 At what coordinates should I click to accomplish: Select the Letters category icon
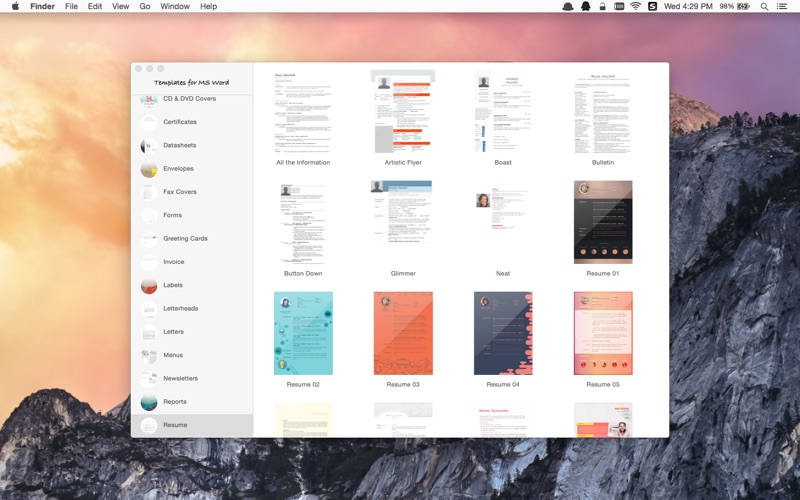149,332
